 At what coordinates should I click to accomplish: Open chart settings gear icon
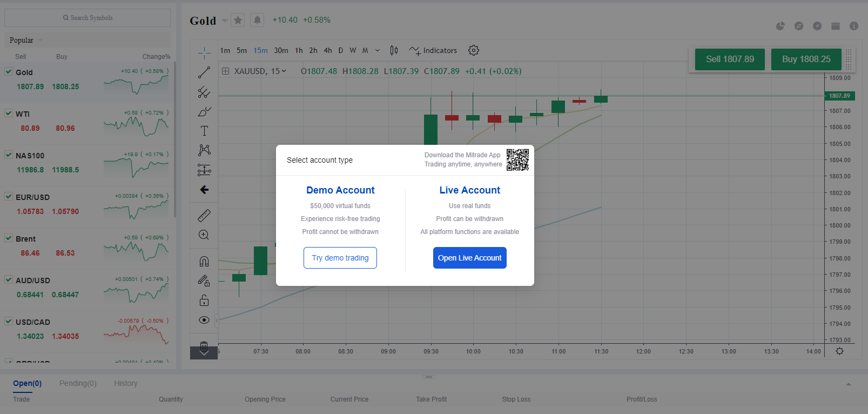[x=474, y=50]
